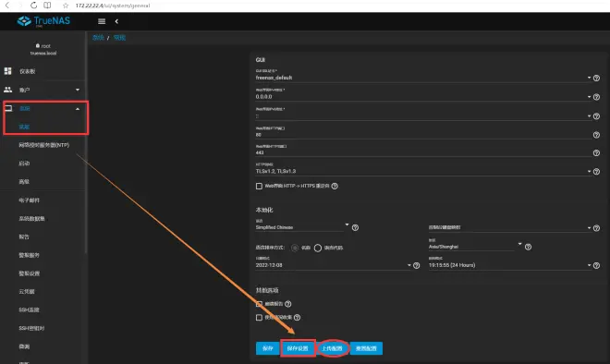Open help for HTTP to HTTPS redirect

tap(335, 187)
